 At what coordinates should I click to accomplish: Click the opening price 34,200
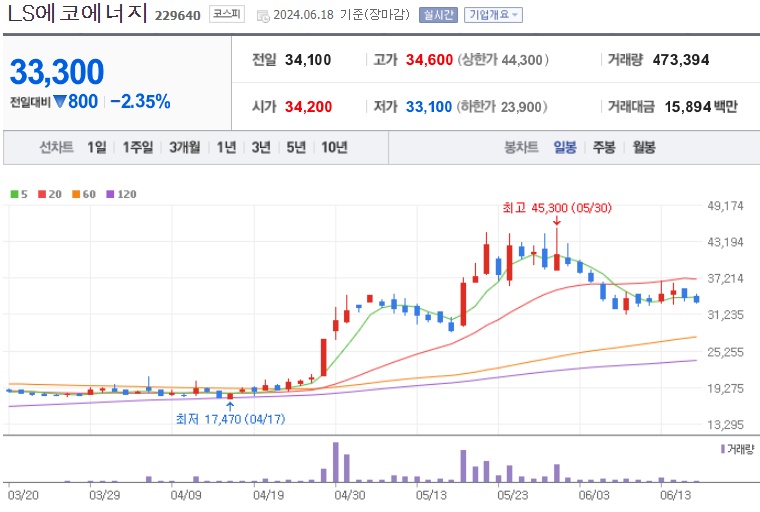308,106
